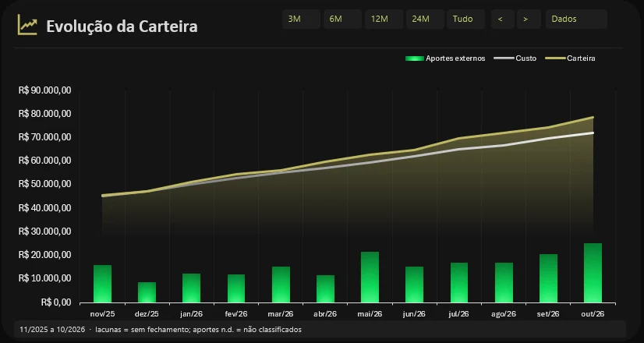
Task: Click the R$ 60.000,00 axis label
Action: [44, 161]
